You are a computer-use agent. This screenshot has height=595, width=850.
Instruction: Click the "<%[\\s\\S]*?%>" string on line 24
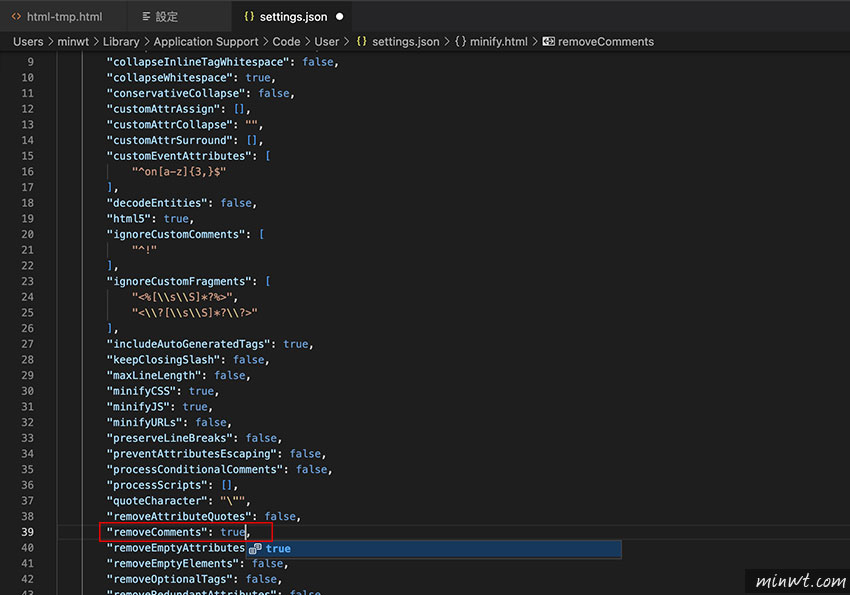click(182, 297)
